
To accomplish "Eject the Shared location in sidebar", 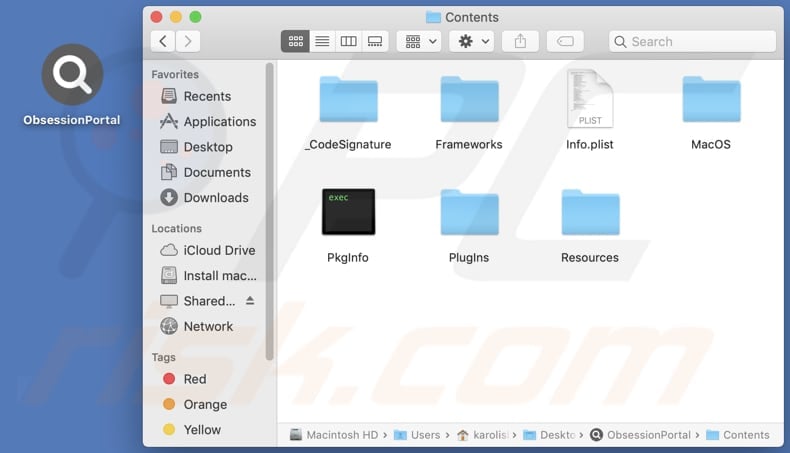I will pos(250,301).
